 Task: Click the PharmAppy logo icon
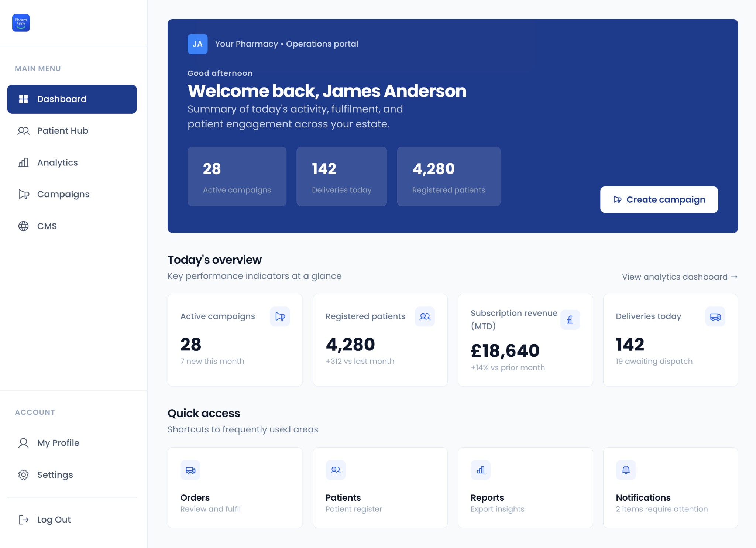21,23
